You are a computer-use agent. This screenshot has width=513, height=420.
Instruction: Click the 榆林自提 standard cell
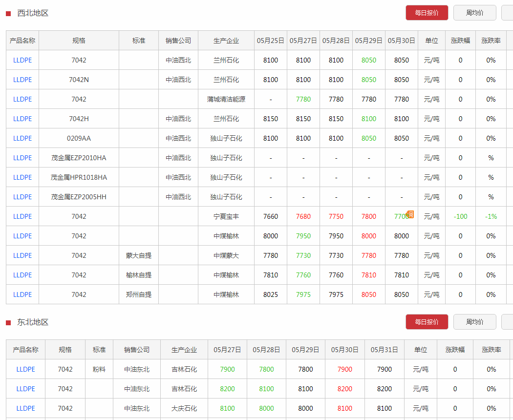(139, 275)
